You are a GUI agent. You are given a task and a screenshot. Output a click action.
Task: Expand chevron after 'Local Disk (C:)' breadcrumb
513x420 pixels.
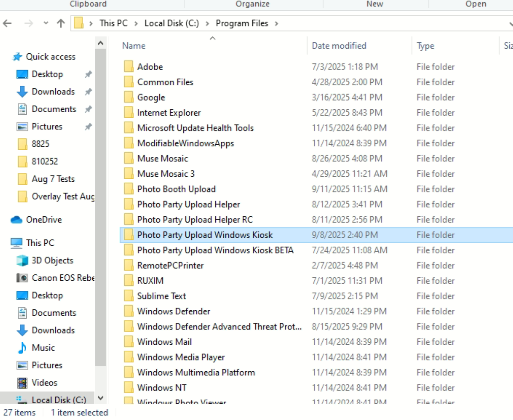click(207, 24)
